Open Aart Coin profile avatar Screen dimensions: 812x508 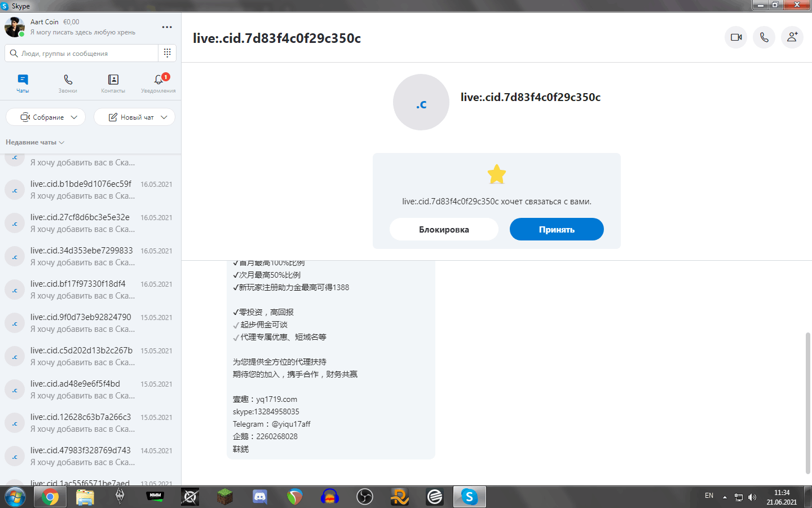click(x=15, y=27)
